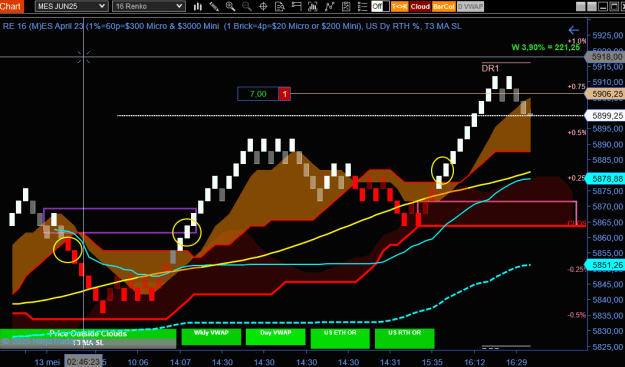
Task: Select the zoom out magnifier
Action: coord(247,6)
